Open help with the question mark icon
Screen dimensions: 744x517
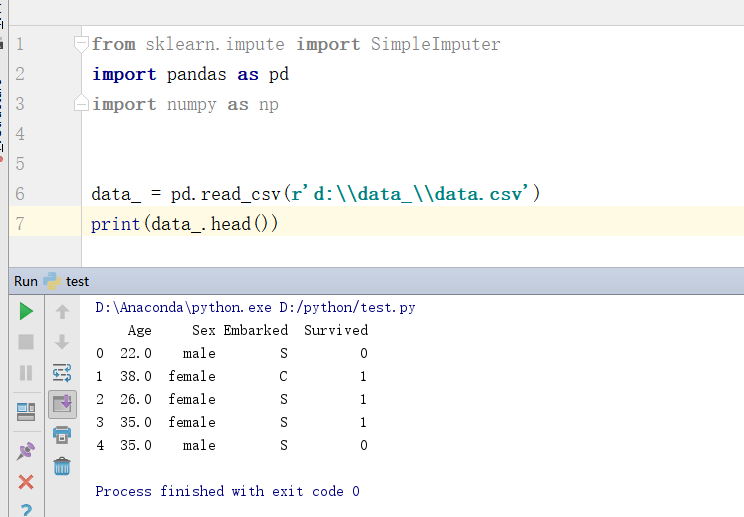tap(26, 510)
